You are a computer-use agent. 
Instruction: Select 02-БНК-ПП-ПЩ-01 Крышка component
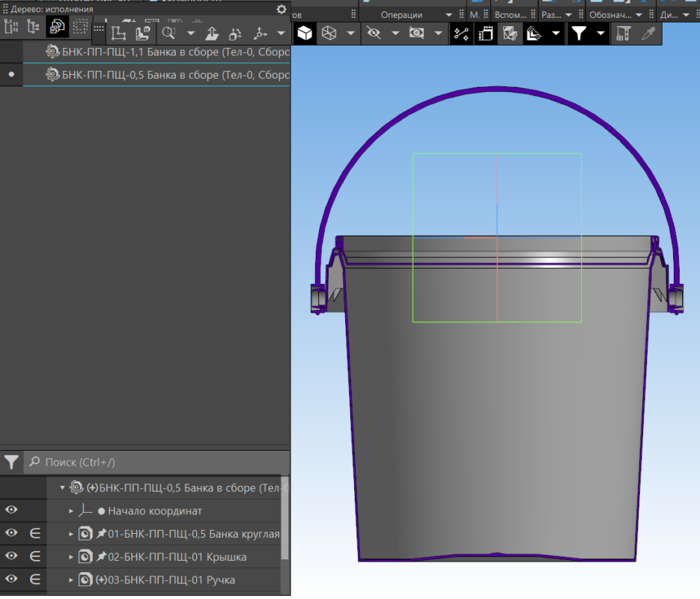click(x=177, y=557)
